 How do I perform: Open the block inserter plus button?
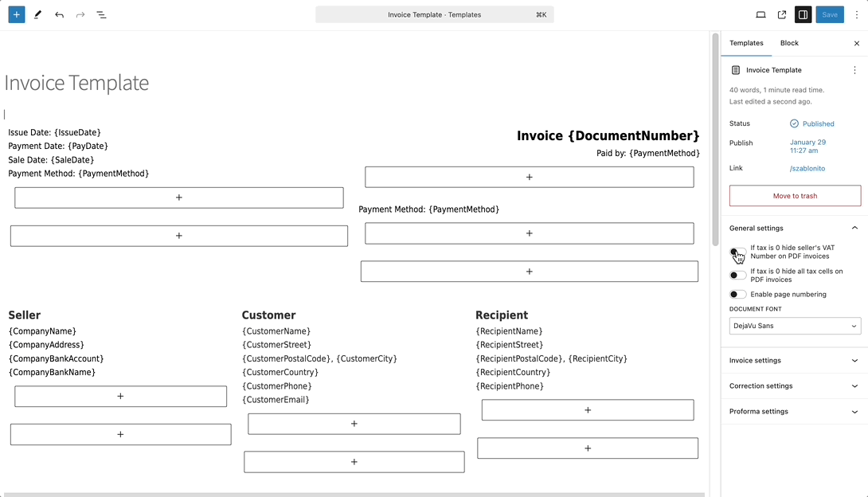tap(17, 15)
